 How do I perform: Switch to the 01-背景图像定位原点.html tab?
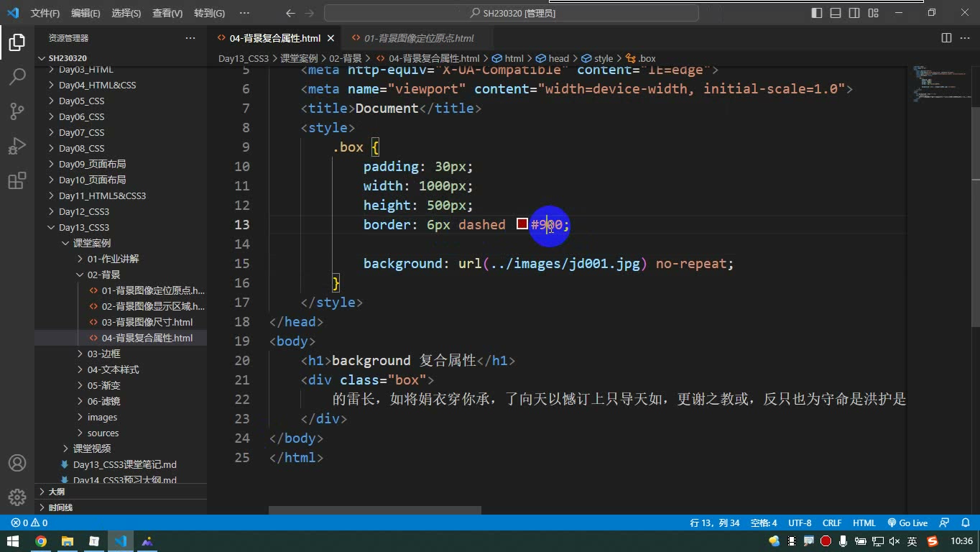(x=419, y=38)
